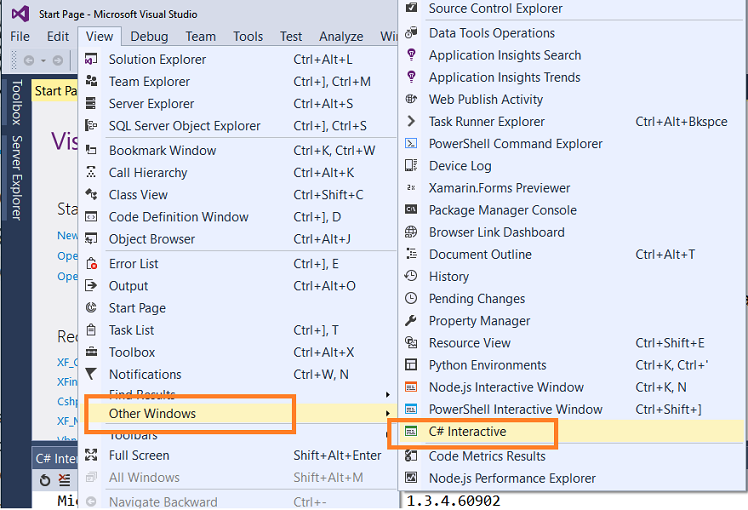Select Data Tools Operations entry

point(572,33)
